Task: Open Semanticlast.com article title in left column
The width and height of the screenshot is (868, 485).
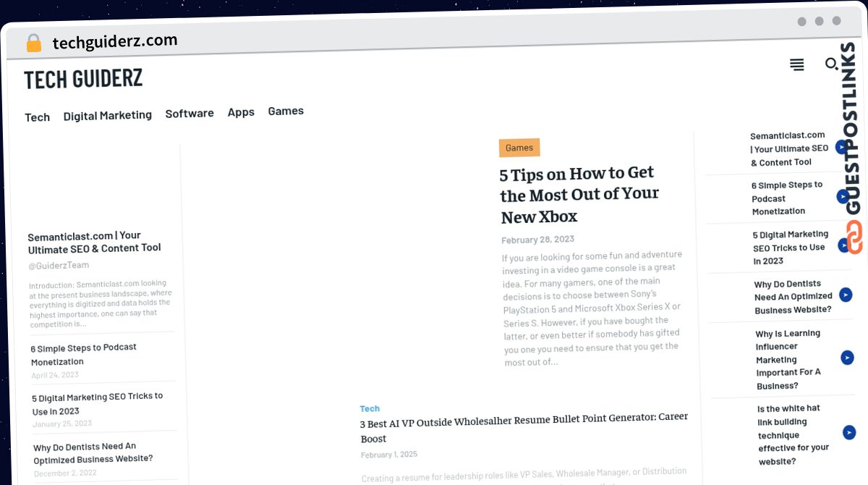Action: pyautogui.click(x=95, y=242)
